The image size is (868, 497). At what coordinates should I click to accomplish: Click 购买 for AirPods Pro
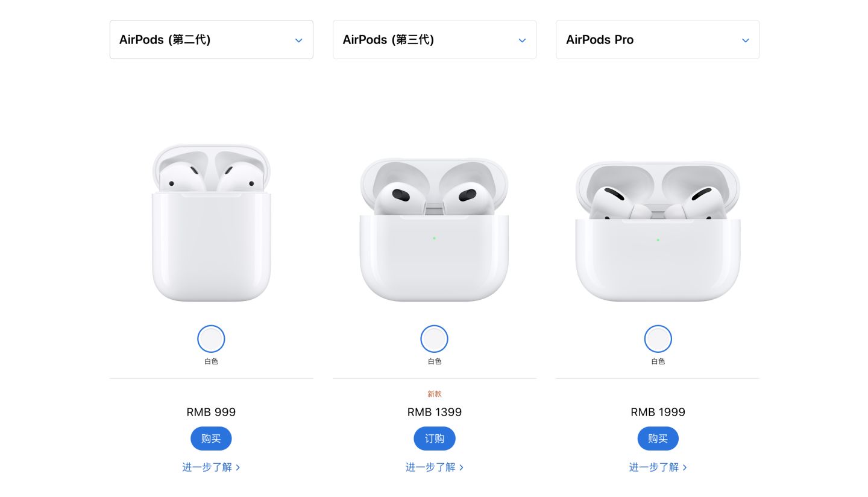(658, 438)
